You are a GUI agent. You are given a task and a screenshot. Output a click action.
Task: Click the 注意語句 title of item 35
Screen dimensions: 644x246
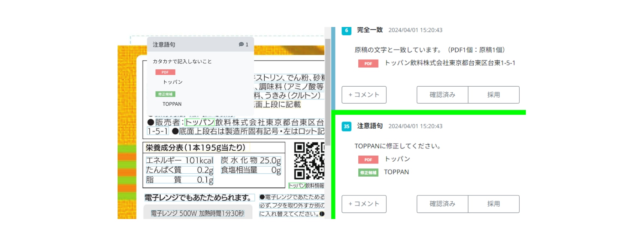pyautogui.click(x=370, y=126)
